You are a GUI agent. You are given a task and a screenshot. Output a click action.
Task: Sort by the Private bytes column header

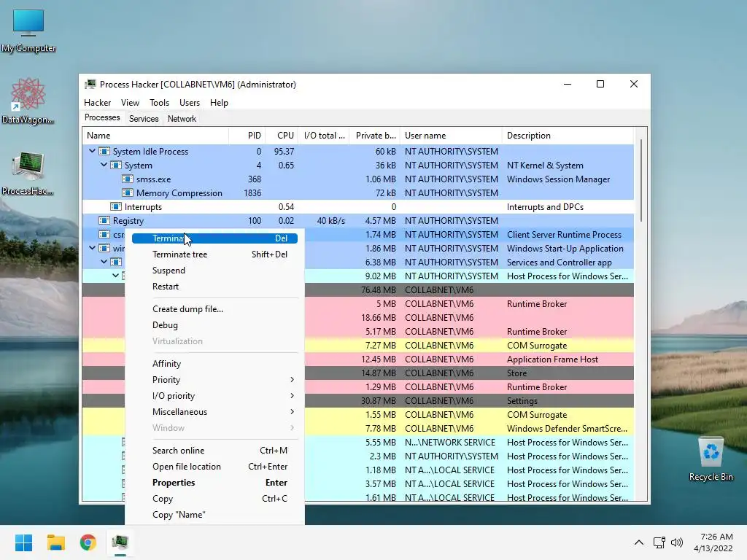tap(374, 136)
